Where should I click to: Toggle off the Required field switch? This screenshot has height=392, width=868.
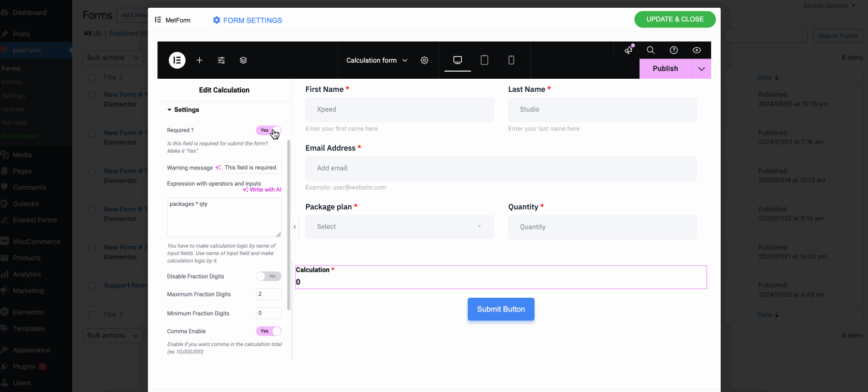tap(268, 130)
